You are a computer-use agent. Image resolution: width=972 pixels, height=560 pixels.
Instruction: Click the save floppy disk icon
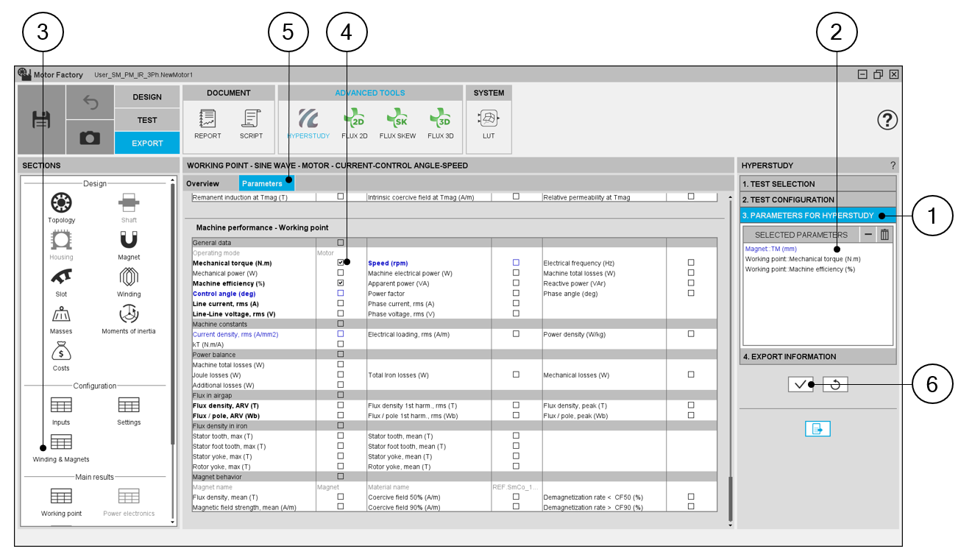(41, 120)
